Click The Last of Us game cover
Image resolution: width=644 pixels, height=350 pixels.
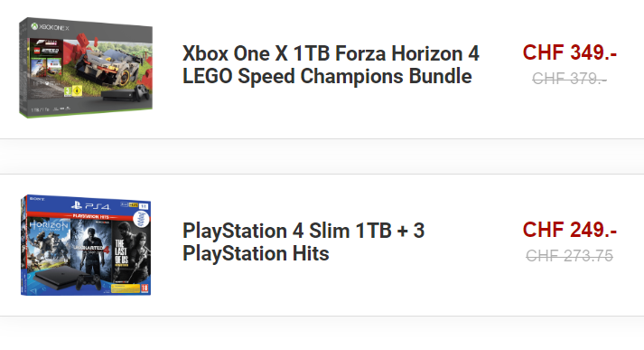(131, 251)
